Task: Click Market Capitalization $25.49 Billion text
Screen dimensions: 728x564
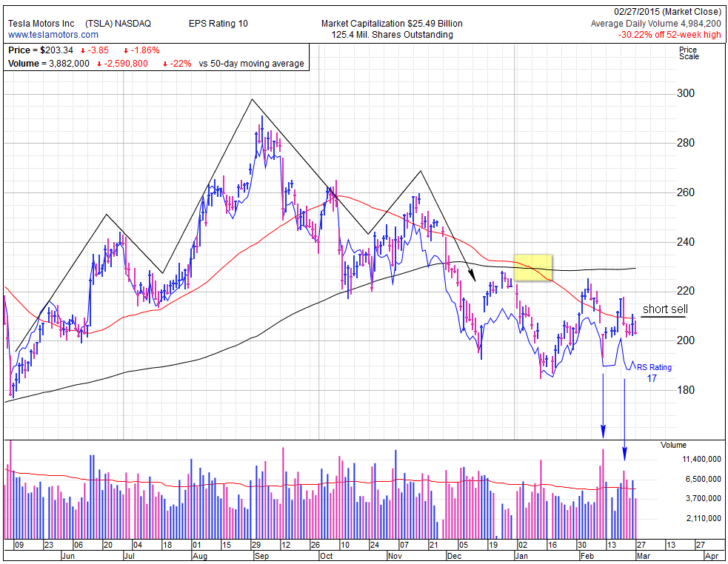Action: [x=392, y=24]
